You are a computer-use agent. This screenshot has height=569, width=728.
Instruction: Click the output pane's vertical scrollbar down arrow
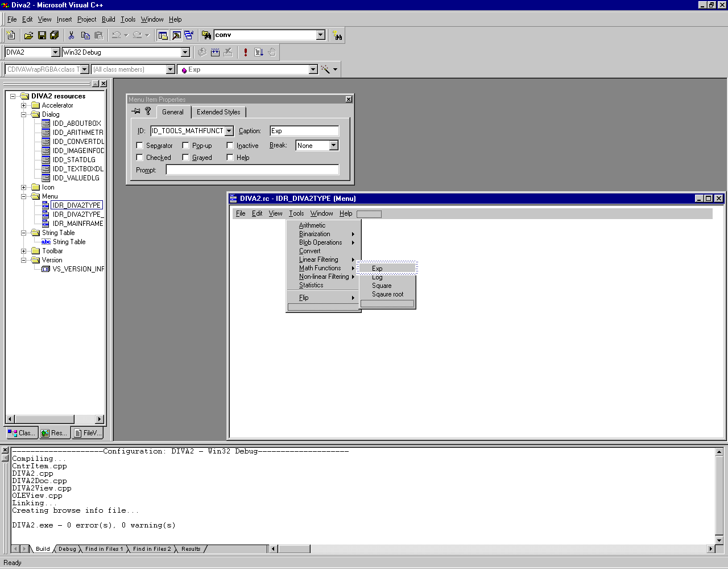coord(719,540)
